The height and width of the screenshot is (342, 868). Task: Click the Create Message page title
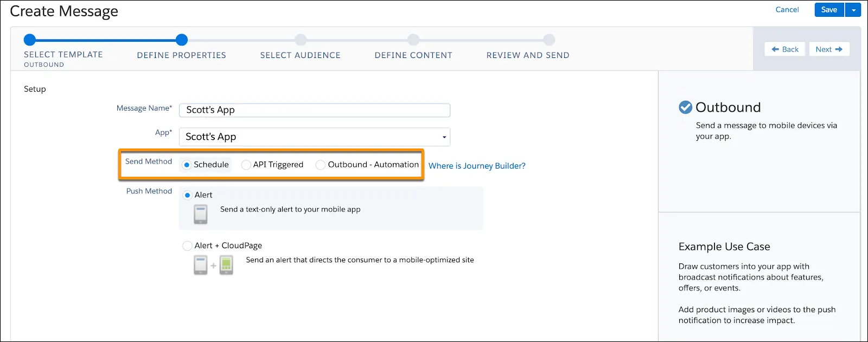tap(64, 11)
